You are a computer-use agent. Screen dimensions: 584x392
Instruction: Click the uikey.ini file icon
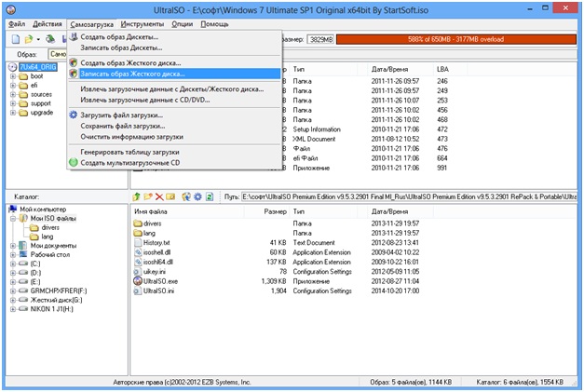click(138, 272)
